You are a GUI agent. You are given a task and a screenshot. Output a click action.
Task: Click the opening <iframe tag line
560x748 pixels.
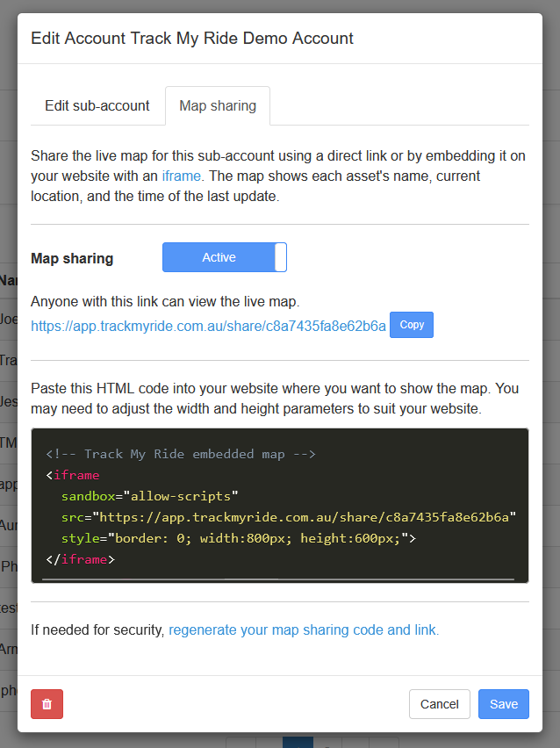tap(73, 476)
